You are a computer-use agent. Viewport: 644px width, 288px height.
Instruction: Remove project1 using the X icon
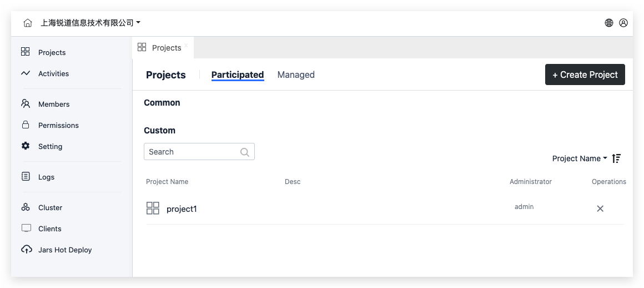tap(600, 208)
